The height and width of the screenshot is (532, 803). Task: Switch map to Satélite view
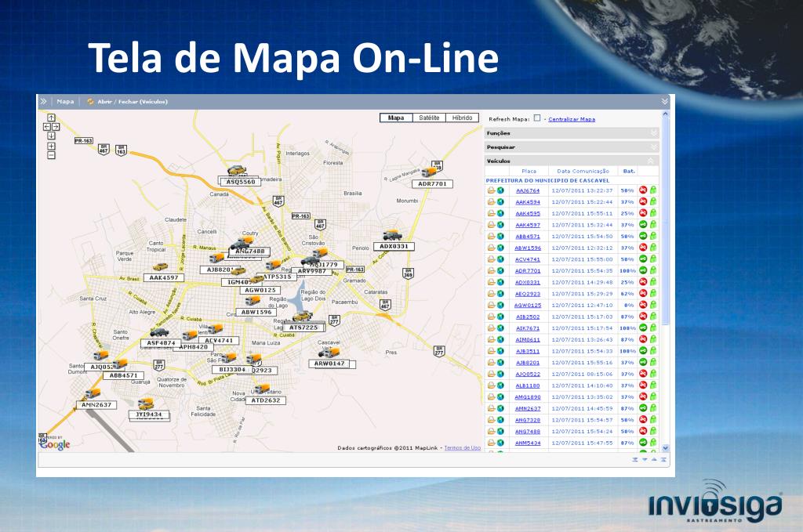(x=429, y=118)
